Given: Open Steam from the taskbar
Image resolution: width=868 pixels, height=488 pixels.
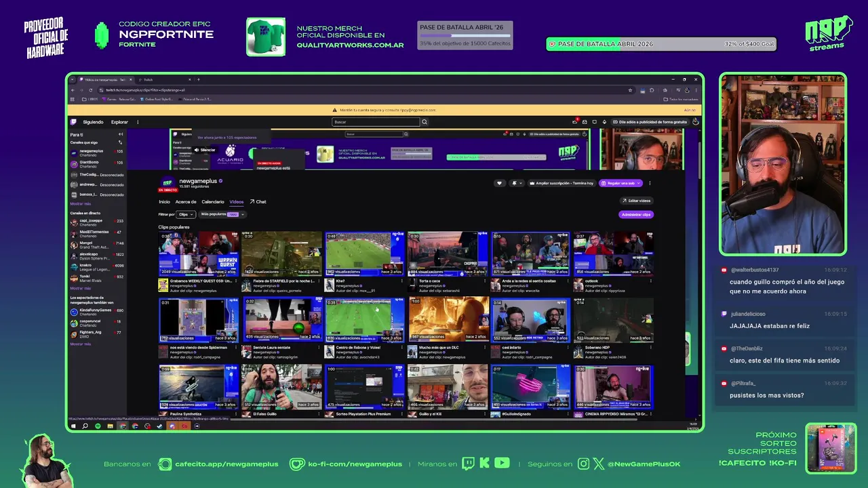Looking at the screenshot, I should [x=160, y=426].
